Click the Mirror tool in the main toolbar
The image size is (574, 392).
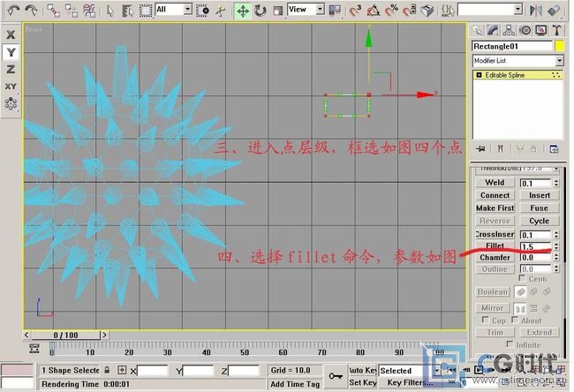click(x=536, y=11)
